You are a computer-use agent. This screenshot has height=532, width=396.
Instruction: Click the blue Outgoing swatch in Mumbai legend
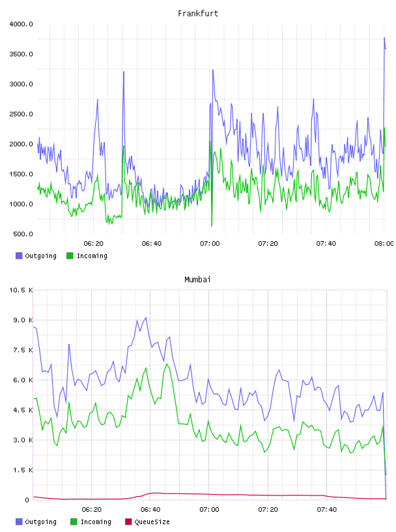[19, 522]
